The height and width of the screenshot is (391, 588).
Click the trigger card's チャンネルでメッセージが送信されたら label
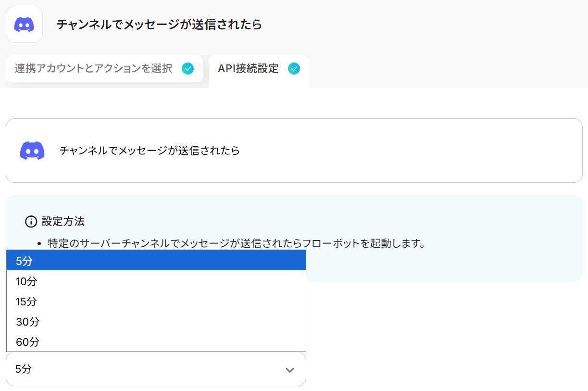click(150, 151)
